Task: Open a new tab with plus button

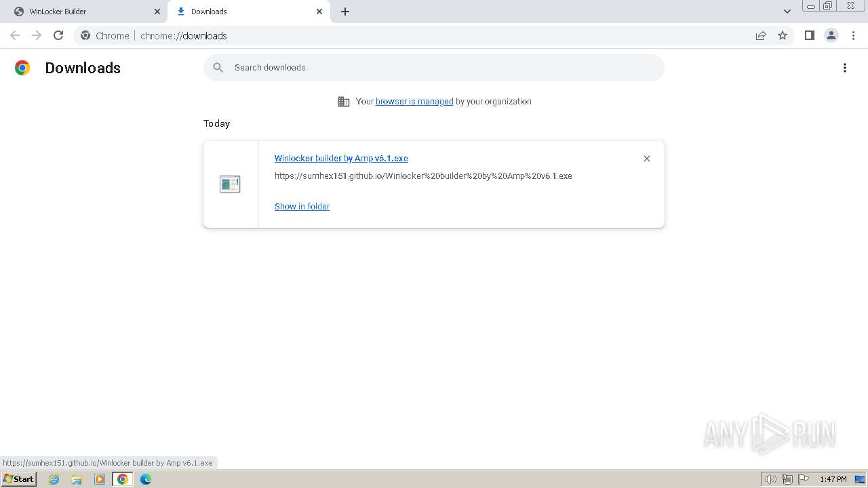Action: coord(345,12)
